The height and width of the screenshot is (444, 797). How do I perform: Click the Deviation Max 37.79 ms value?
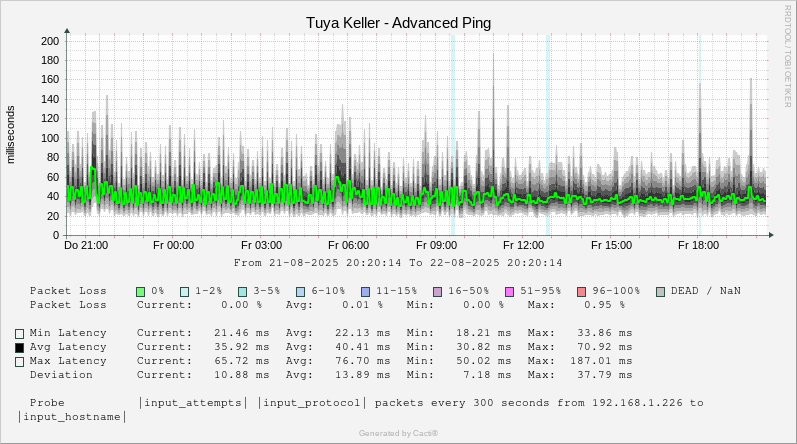605,375
